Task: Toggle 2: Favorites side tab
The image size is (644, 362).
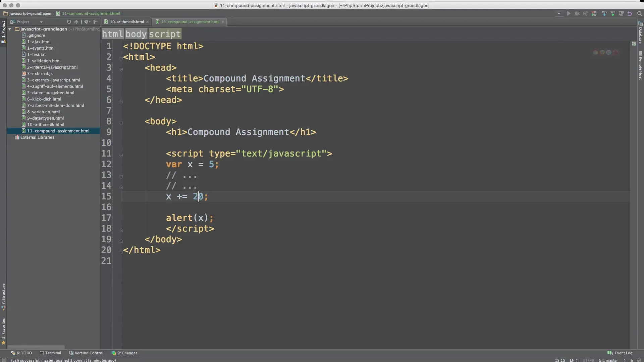Action: pyautogui.click(x=3, y=331)
